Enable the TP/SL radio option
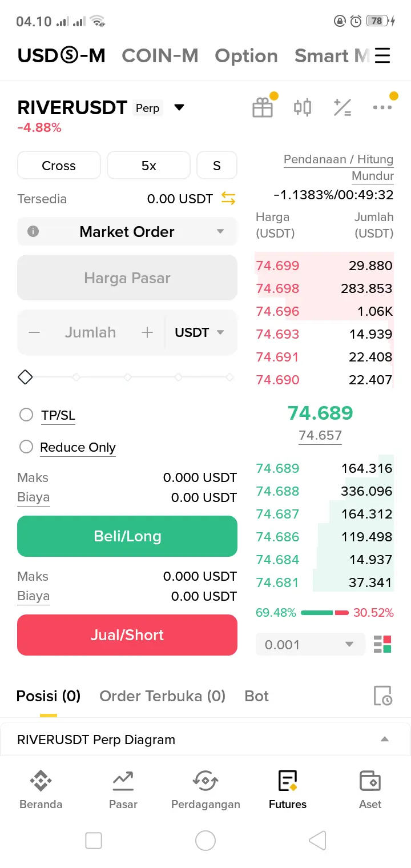Screen dimensions: 411x868 pyautogui.click(x=26, y=415)
